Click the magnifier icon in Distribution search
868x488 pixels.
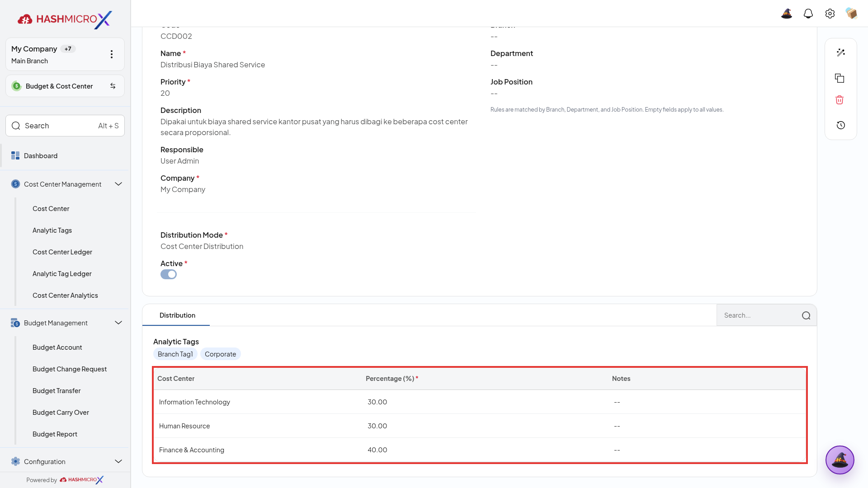(806, 315)
